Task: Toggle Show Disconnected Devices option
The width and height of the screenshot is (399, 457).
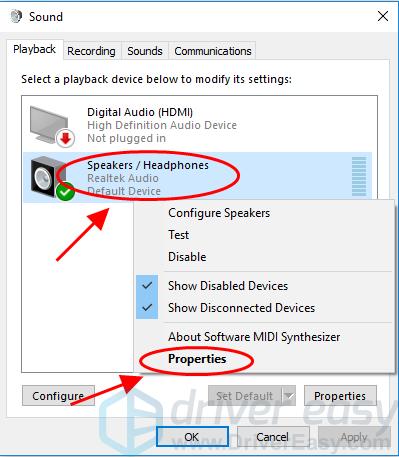Action: (x=241, y=308)
